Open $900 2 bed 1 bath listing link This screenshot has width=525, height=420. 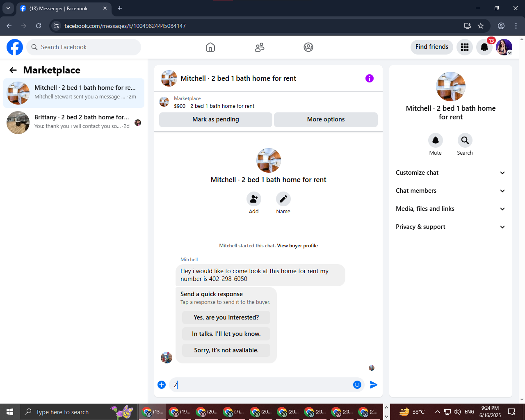[214, 106]
